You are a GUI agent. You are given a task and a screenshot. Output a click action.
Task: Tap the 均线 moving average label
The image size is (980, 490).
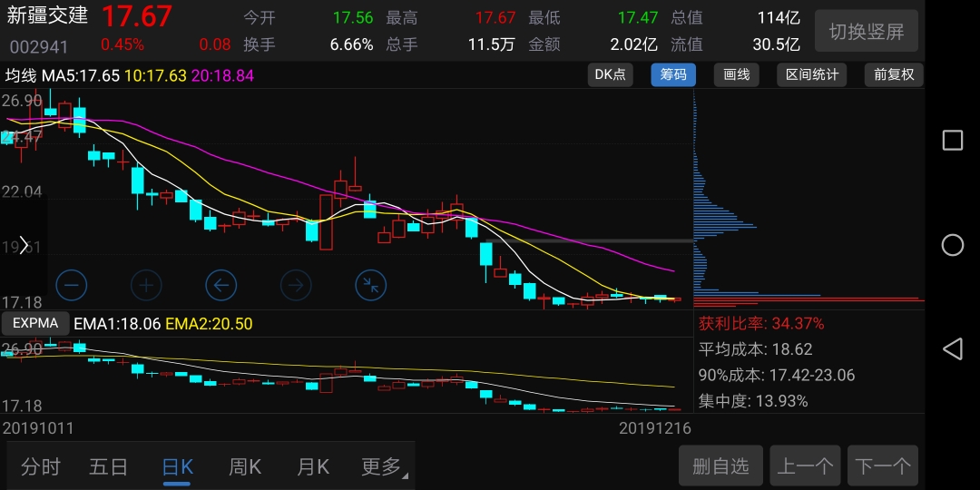[x=21, y=76]
